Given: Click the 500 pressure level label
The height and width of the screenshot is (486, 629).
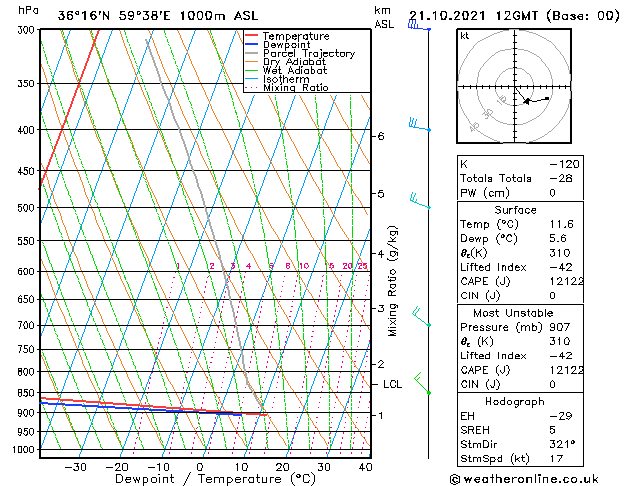Looking at the screenshot, I should [28, 208].
